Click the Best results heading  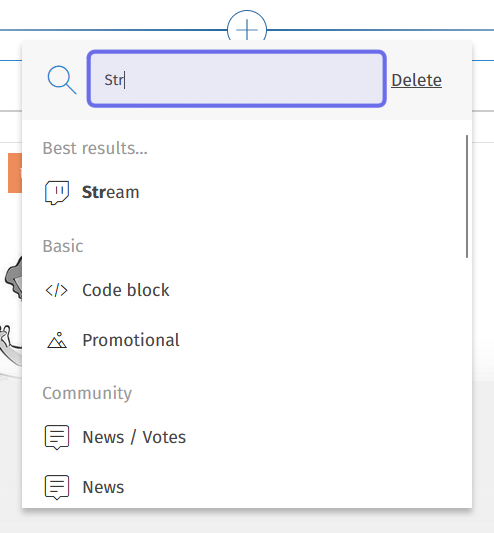click(x=95, y=148)
